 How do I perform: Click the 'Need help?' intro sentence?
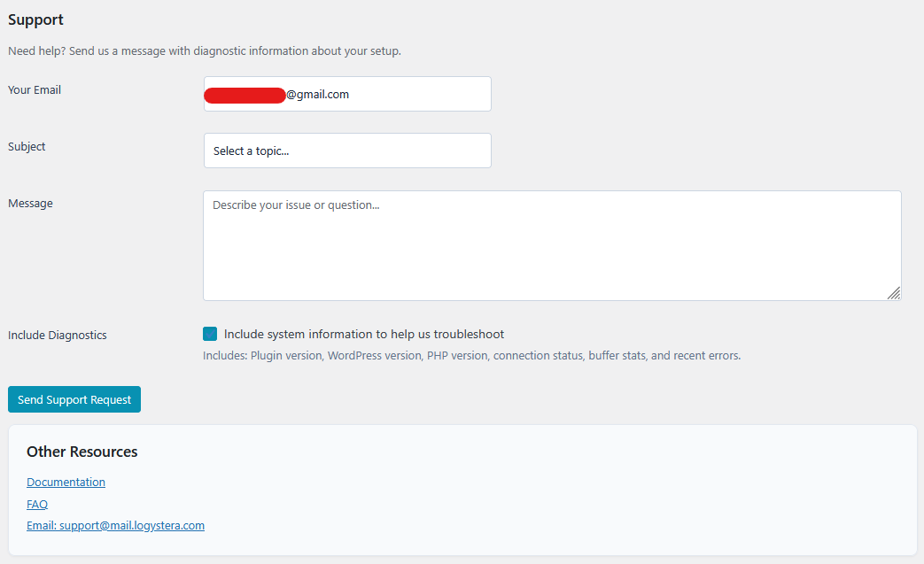204,50
